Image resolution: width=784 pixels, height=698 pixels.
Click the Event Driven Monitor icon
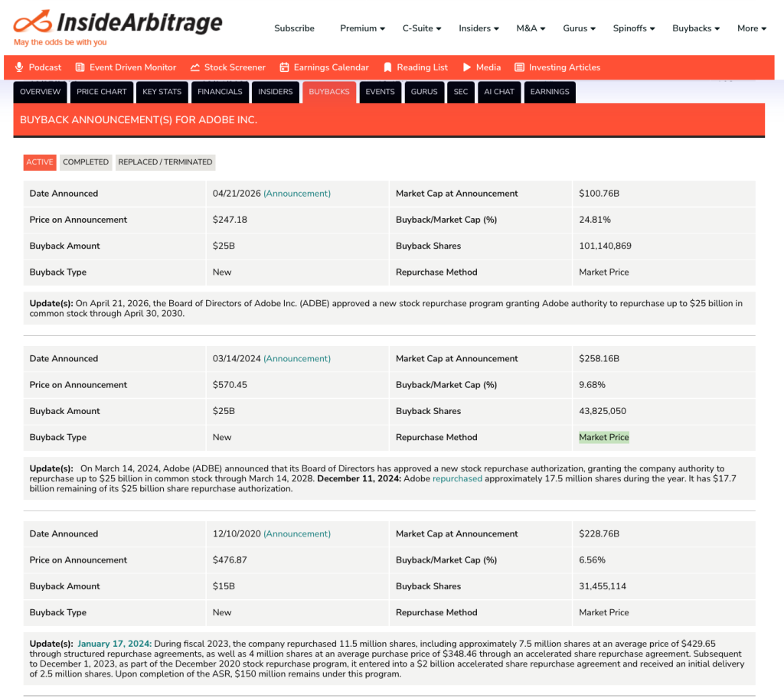tap(80, 67)
